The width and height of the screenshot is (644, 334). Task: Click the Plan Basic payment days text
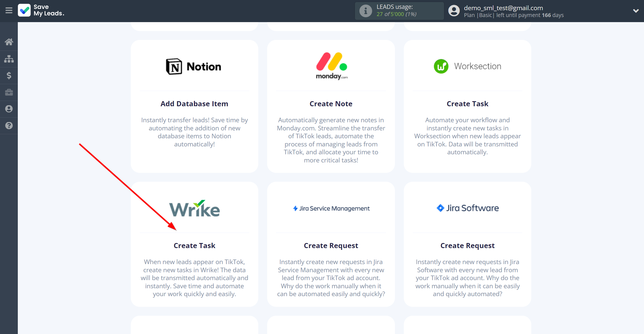point(514,15)
